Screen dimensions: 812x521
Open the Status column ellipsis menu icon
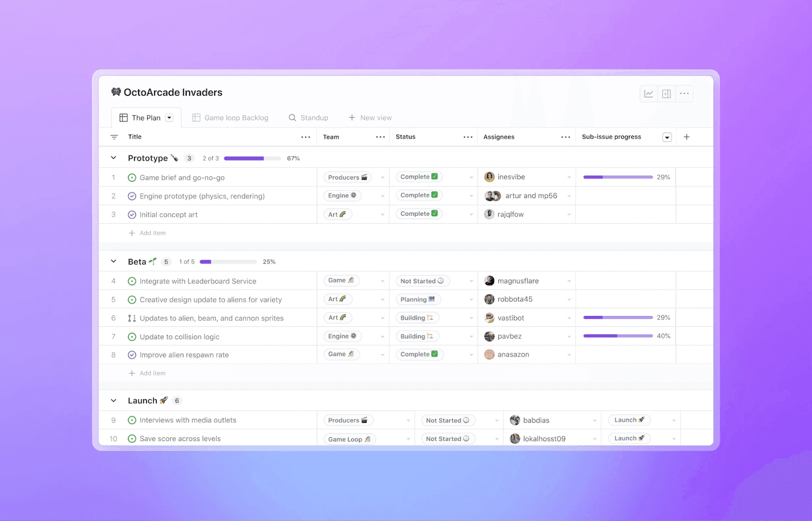click(467, 137)
